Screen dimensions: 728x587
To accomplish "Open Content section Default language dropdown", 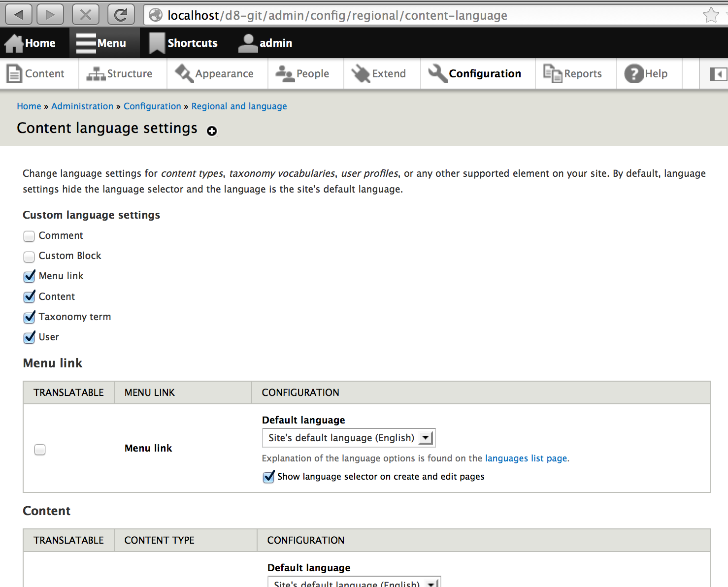I will 354,583.
